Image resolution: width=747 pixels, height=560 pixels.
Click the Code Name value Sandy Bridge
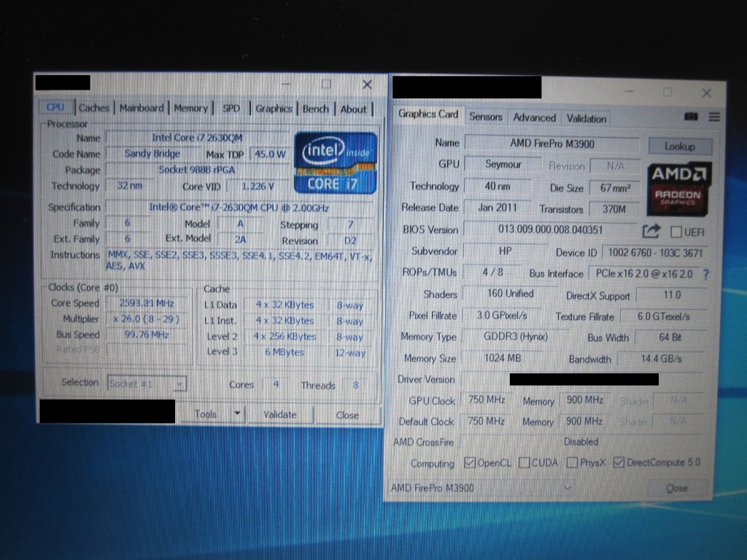point(152,153)
